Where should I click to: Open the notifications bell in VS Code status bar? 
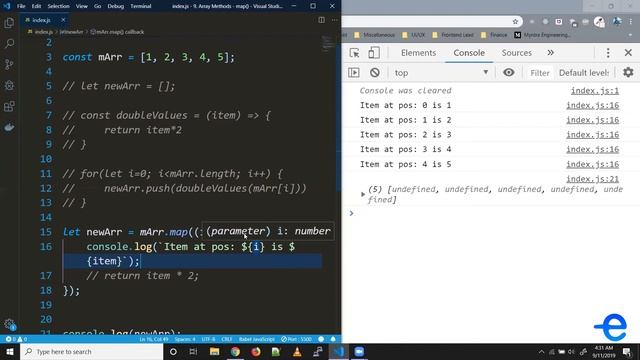tap(333, 339)
